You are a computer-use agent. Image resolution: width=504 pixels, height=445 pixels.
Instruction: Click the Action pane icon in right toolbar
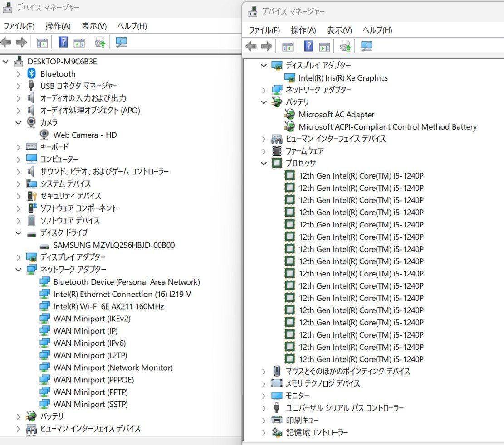click(x=324, y=47)
